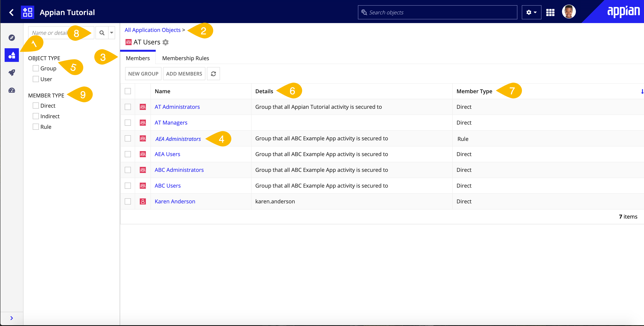644x326 pixels.
Task: Click the AT Users title group icon
Action: click(x=129, y=42)
